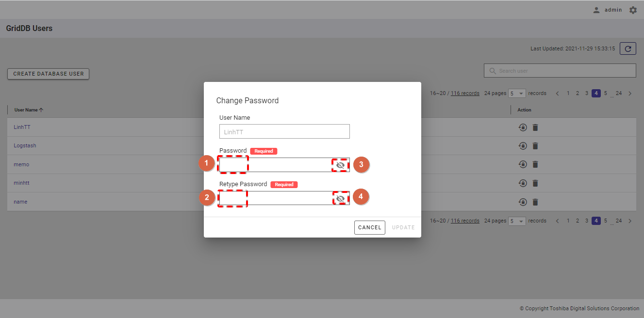Click Create Database User button
This screenshot has width=644, height=318.
[x=49, y=74]
